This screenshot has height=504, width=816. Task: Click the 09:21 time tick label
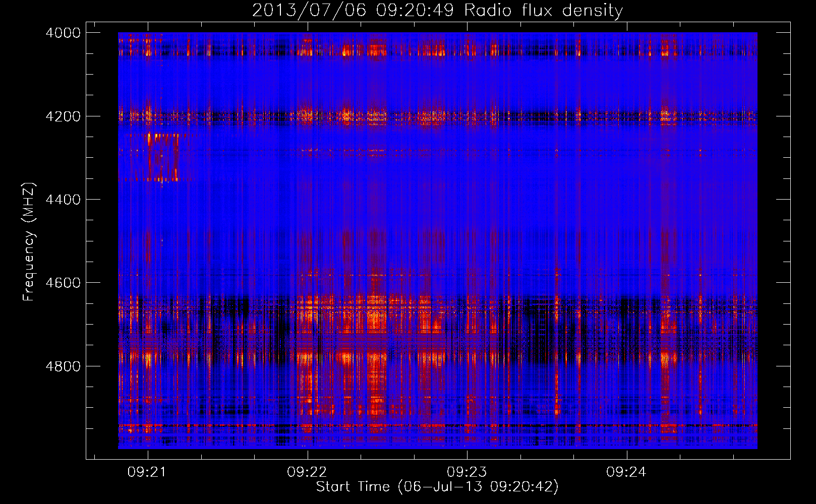point(147,472)
